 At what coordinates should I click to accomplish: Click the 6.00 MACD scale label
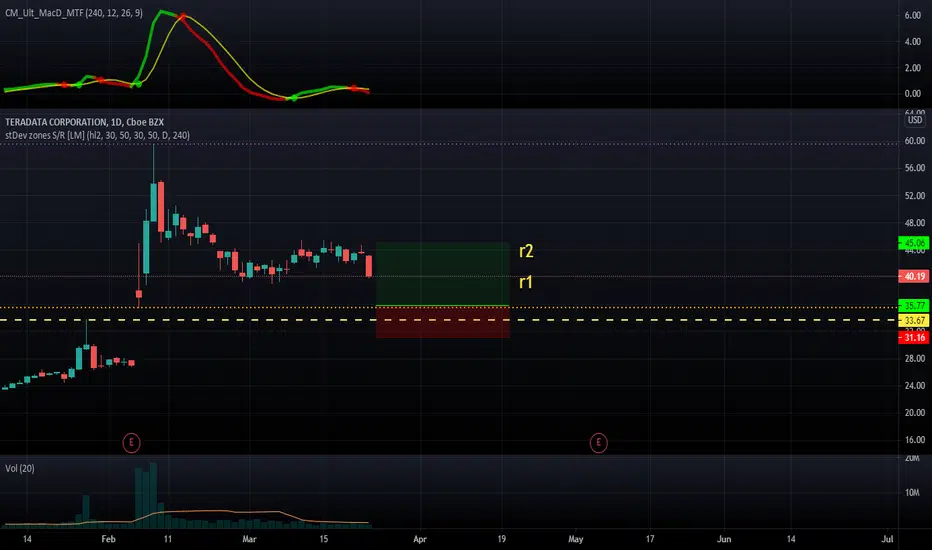point(913,15)
